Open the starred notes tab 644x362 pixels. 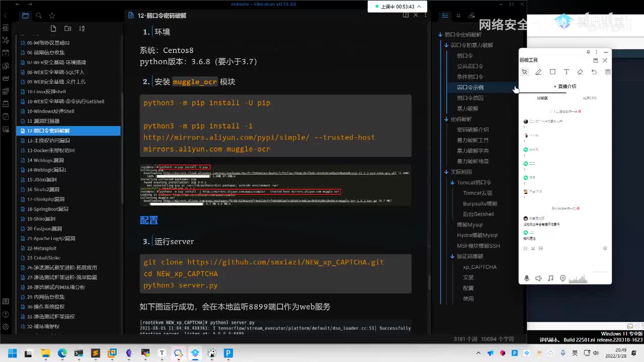click(51, 16)
